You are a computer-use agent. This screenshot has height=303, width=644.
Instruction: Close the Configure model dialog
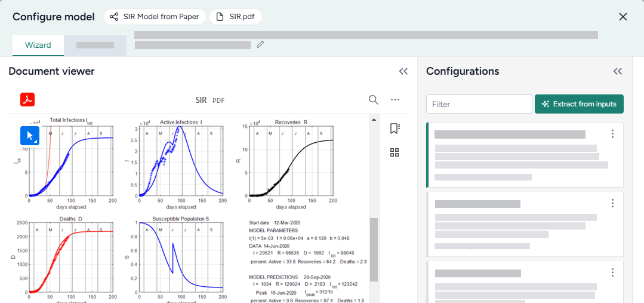623,17
